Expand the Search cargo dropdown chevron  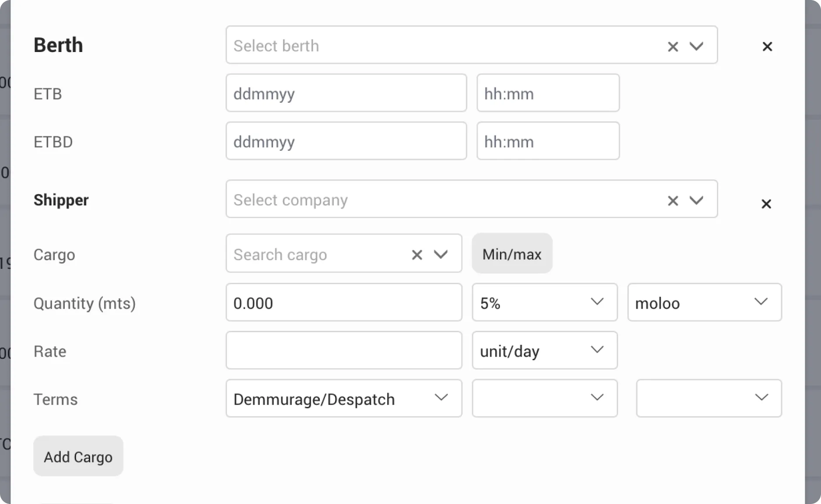[x=440, y=254]
